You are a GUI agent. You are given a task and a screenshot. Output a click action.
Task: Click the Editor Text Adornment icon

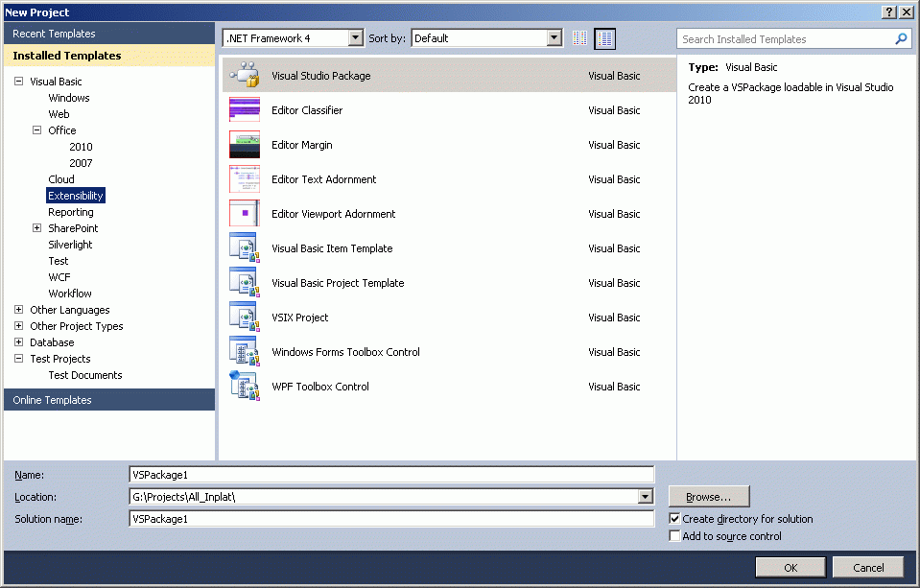tap(245, 179)
